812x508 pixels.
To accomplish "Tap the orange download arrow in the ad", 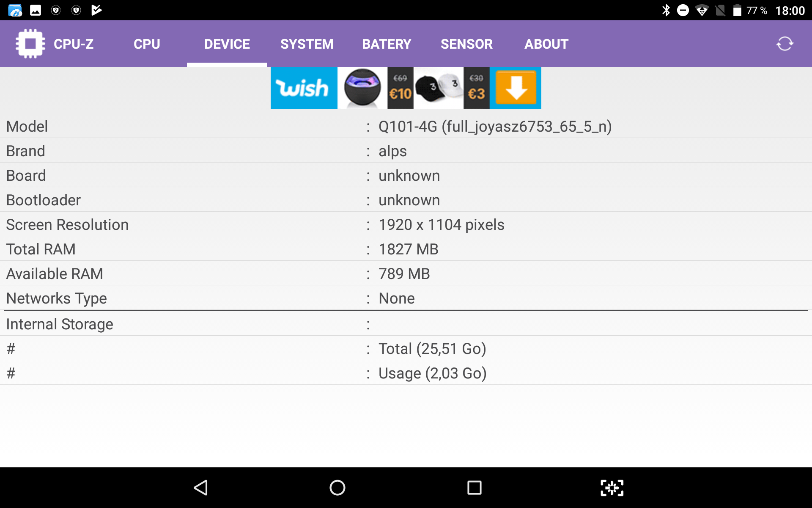I will 516,88.
